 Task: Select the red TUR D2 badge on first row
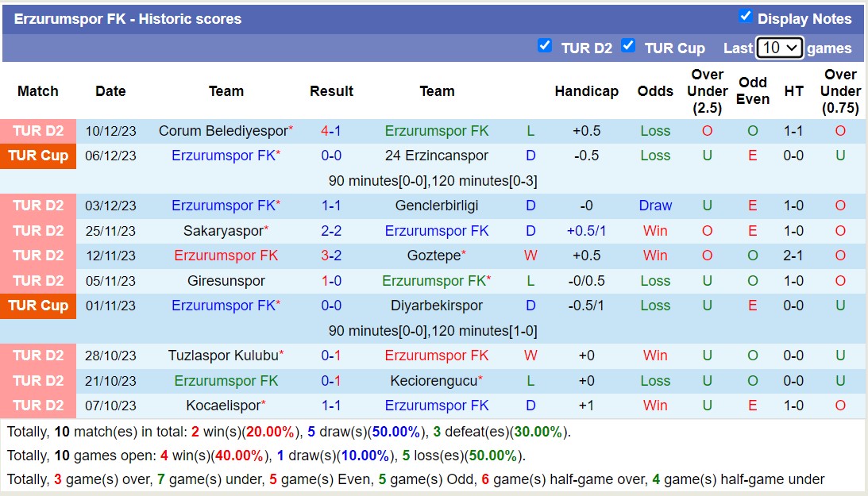(x=38, y=131)
